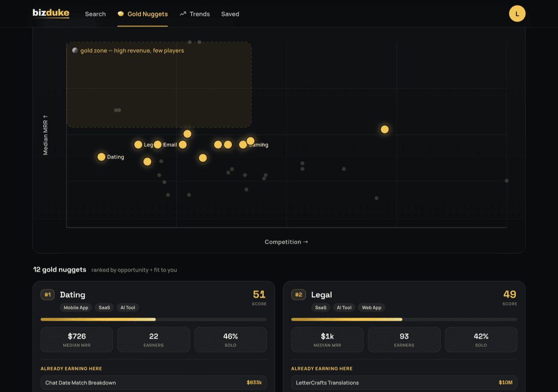
Task: Select the Legal bubble on the scatter chart
Action: click(138, 145)
